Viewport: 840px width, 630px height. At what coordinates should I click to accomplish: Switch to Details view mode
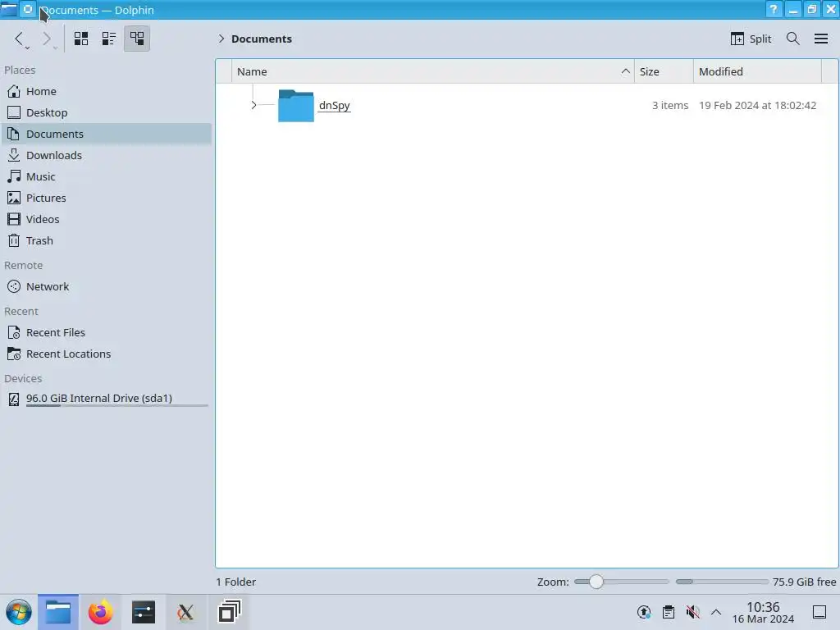pos(137,39)
